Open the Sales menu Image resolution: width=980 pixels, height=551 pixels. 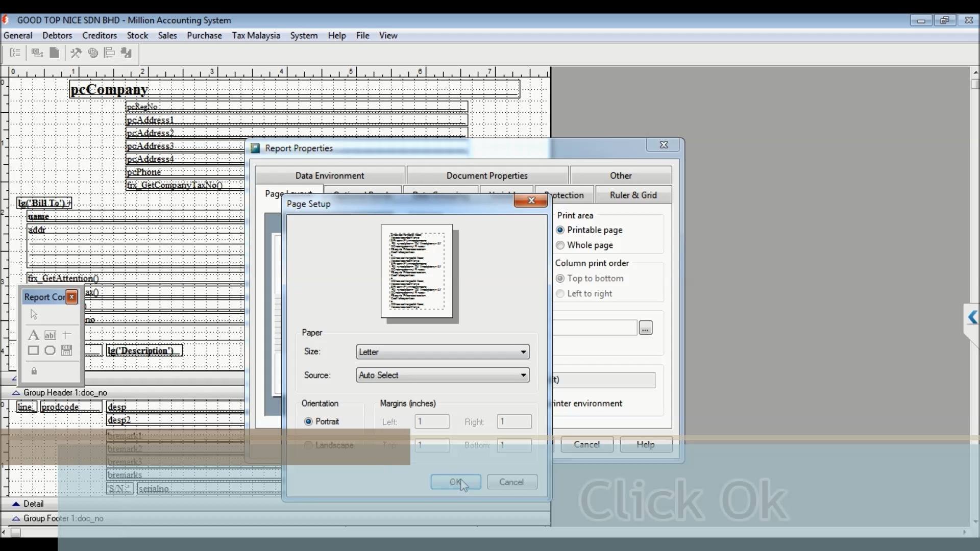point(167,35)
